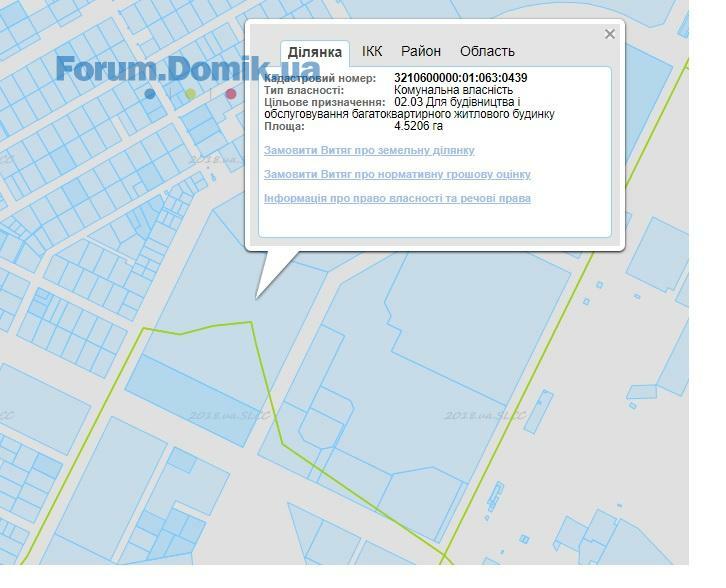Click the 'Тип власності:' label
Image resolution: width=726 pixels, height=588 pixels.
point(304,90)
